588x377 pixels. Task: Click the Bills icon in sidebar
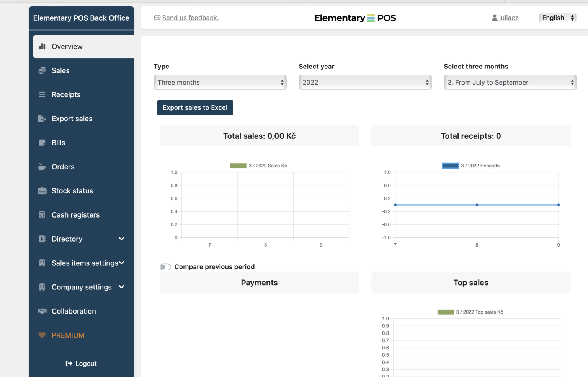tap(41, 143)
